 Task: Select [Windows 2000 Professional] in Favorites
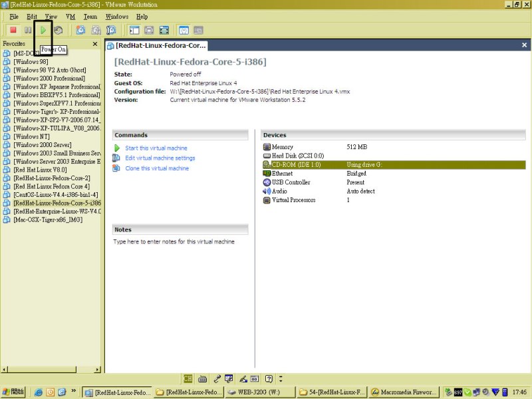click(49, 78)
